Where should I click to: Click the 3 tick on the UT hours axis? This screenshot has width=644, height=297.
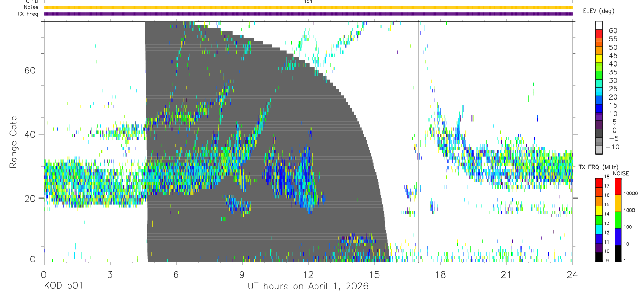pos(110,274)
